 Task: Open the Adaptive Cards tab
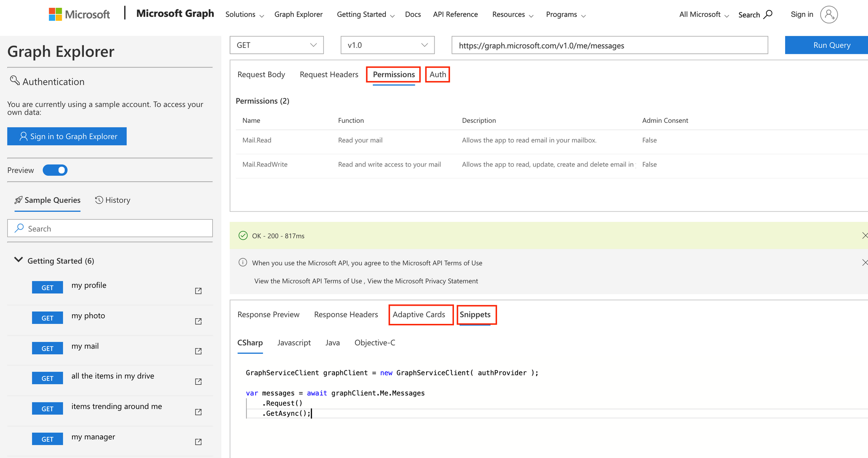[419, 314]
